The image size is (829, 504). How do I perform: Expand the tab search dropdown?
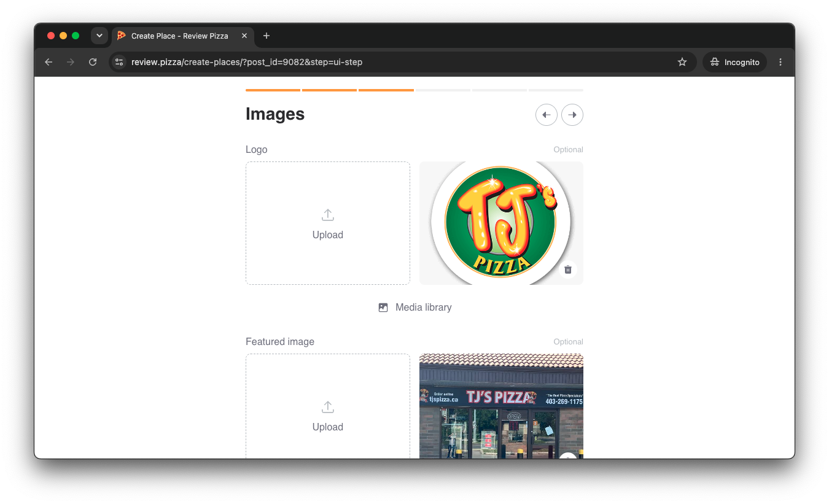(x=99, y=36)
